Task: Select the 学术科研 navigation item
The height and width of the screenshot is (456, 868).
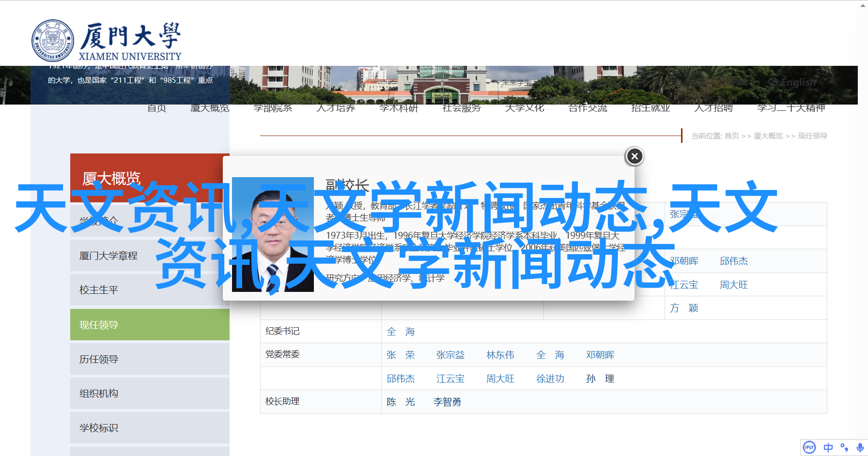Action: 399,108
